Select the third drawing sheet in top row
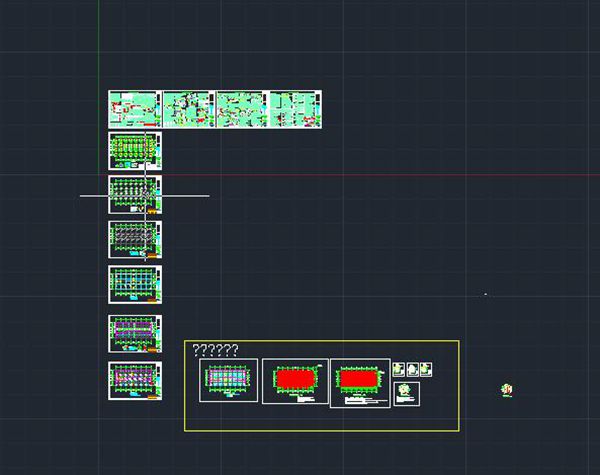This screenshot has height=475, width=600. tap(242, 110)
